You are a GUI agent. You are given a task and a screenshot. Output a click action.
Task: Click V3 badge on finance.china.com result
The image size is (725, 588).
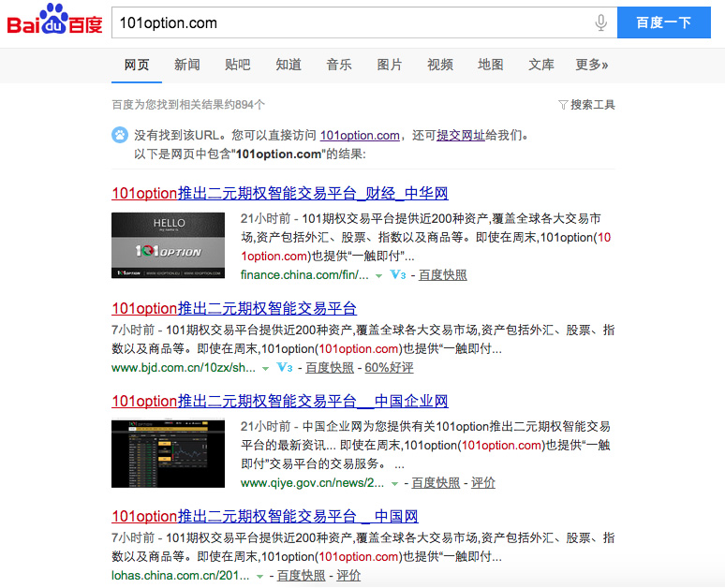(x=398, y=275)
